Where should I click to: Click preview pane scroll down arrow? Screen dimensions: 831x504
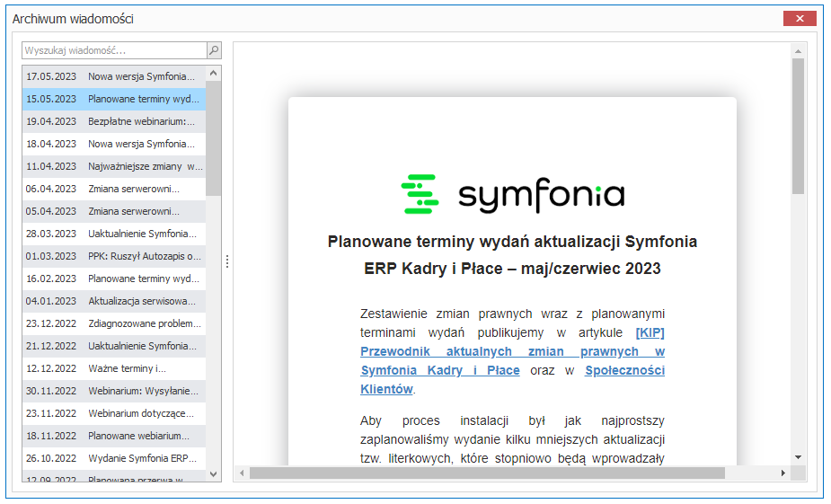pos(798,456)
